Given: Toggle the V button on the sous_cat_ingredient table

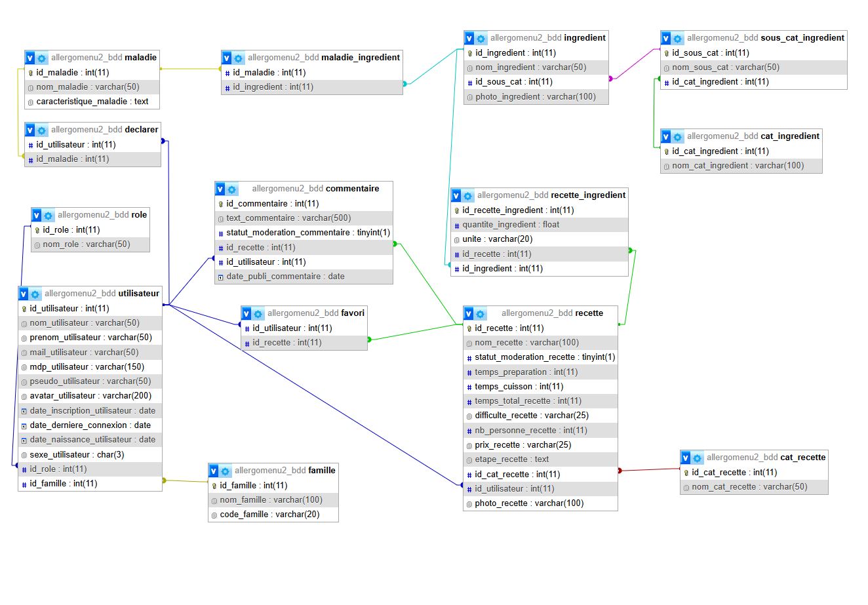Looking at the screenshot, I should coord(666,38).
